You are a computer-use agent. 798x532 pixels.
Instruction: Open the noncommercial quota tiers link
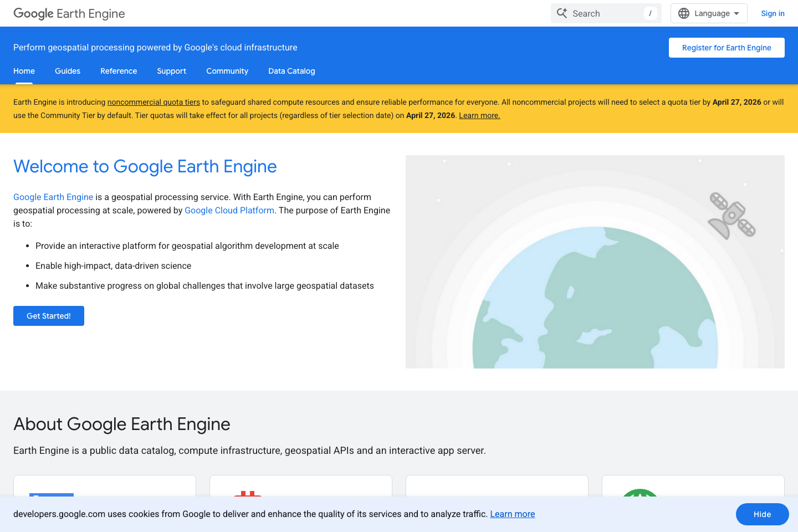154,102
